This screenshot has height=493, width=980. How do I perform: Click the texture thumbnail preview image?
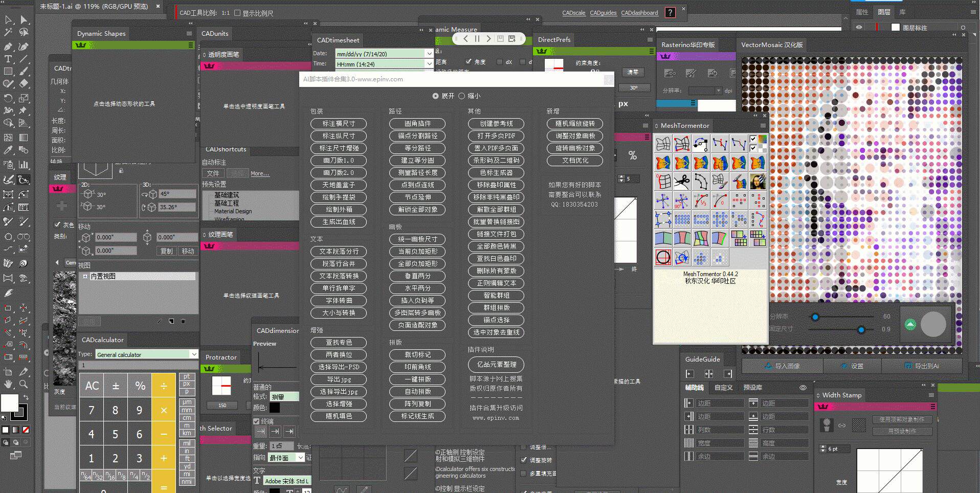coord(65,328)
